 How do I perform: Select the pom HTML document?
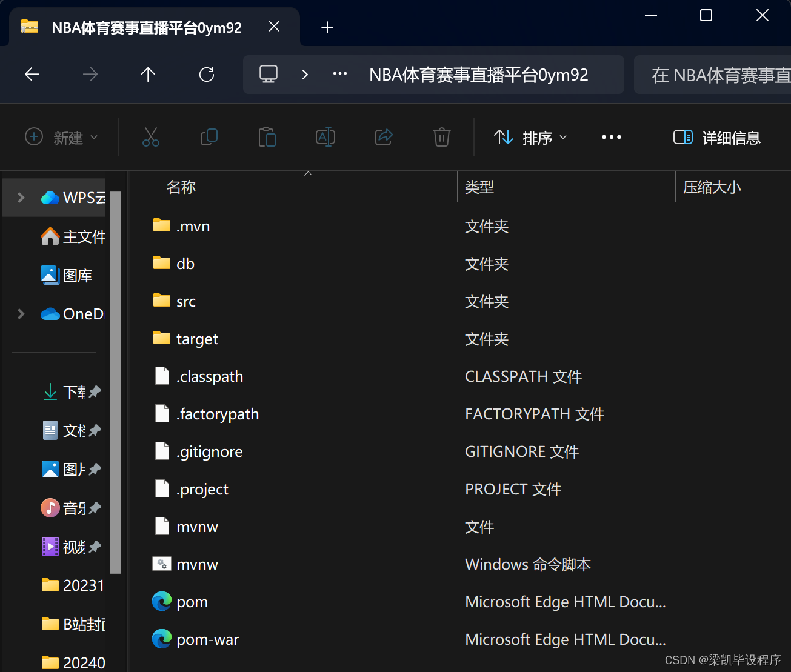tap(192, 601)
